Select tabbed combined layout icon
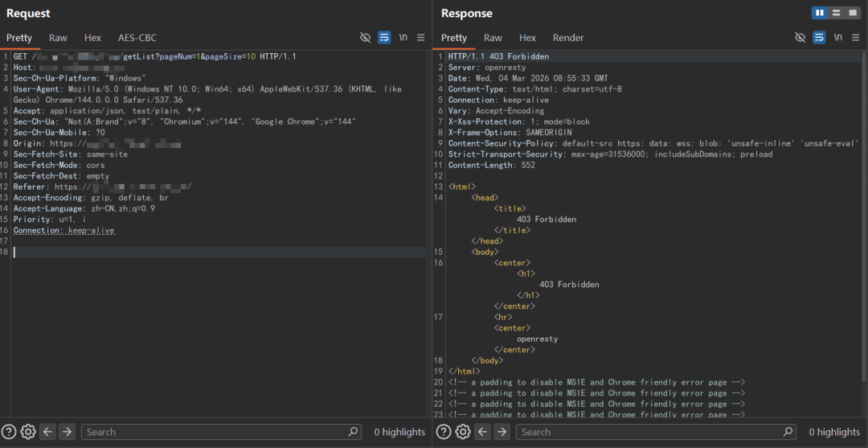 [x=853, y=13]
